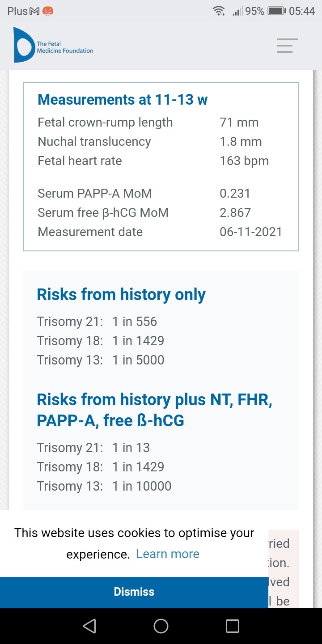This screenshot has width=322, height=644.
Task: Dismiss the cookie consent banner
Action: tap(134, 592)
